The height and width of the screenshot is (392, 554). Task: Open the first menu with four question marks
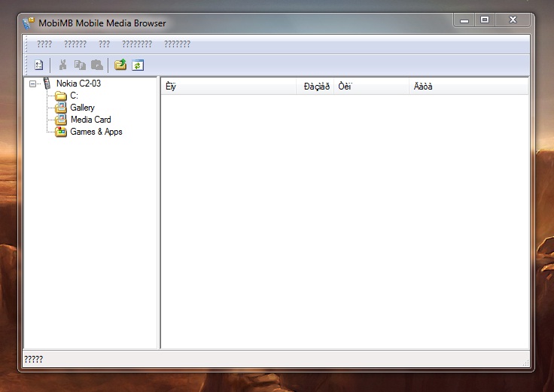tap(44, 44)
